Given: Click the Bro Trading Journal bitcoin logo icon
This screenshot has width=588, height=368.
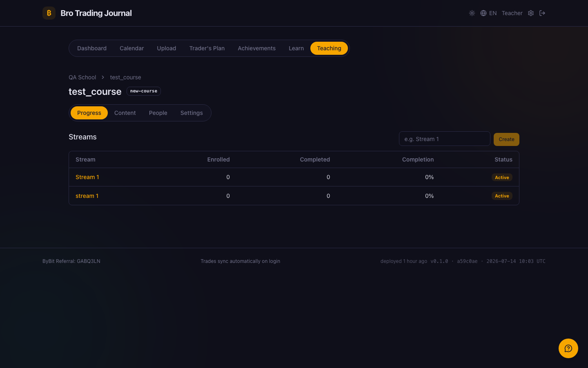Looking at the screenshot, I should tap(49, 13).
